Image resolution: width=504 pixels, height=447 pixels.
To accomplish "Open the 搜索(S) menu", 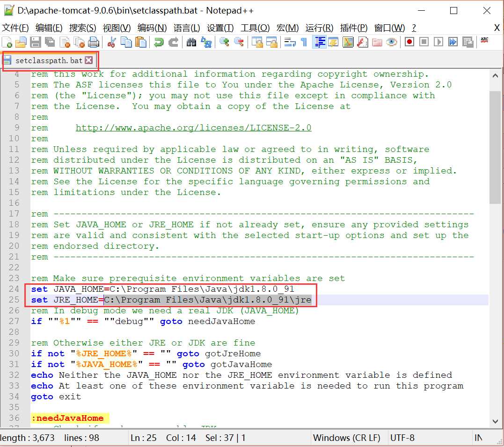I will click(x=83, y=28).
